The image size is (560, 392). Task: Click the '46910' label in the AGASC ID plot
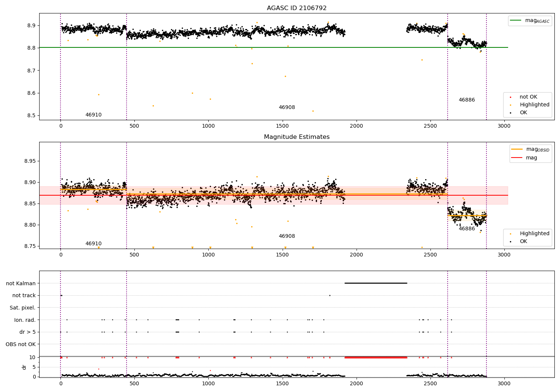pyautogui.click(x=93, y=115)
